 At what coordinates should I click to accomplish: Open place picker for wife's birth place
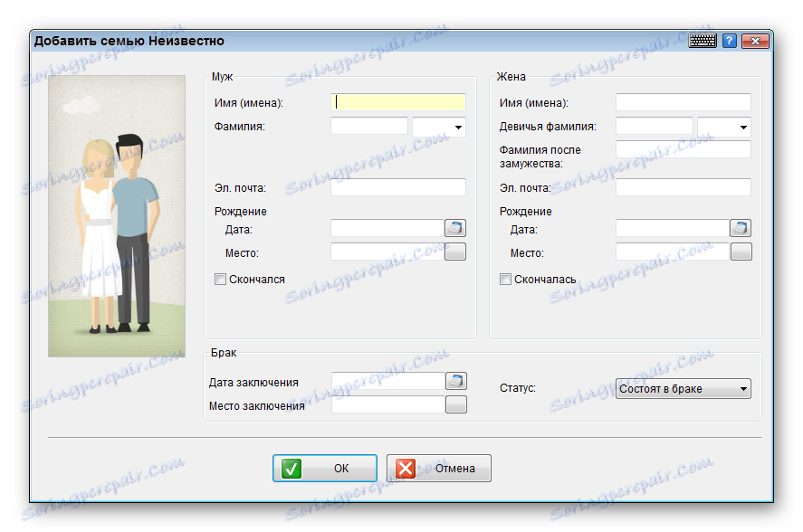[x=741, y=252]
